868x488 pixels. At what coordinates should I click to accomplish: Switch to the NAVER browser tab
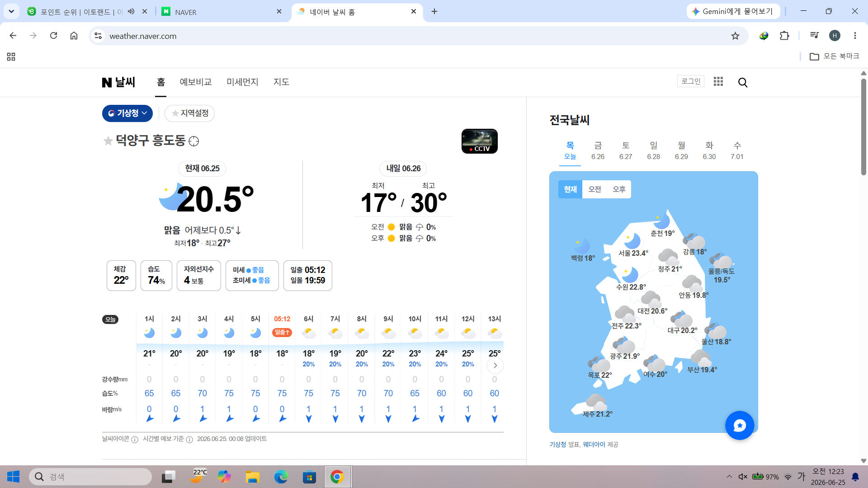click(x=222, y=12)
